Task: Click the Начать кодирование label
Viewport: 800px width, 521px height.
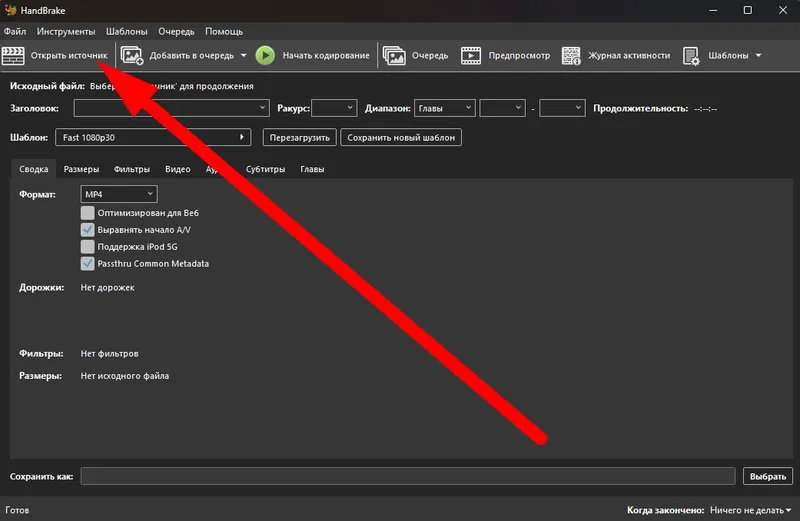Action: point(326,56)
